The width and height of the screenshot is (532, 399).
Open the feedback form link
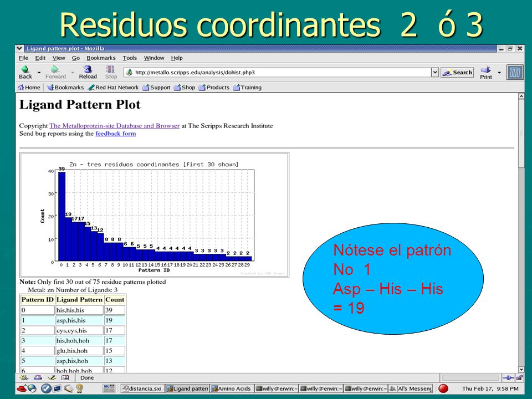(x=116, y=134)
